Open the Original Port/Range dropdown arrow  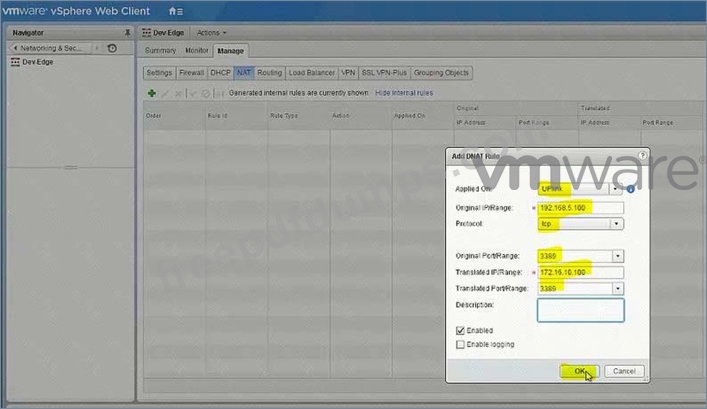618,256
